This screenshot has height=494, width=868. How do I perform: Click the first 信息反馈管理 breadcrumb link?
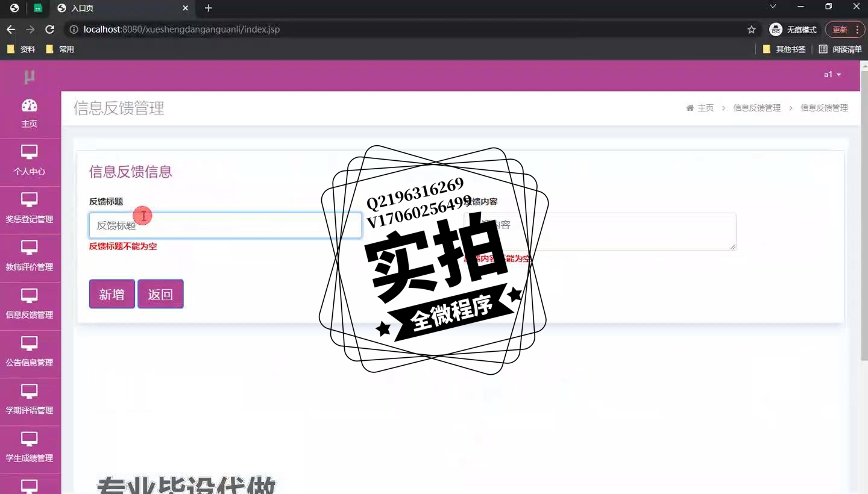point(757,108)
